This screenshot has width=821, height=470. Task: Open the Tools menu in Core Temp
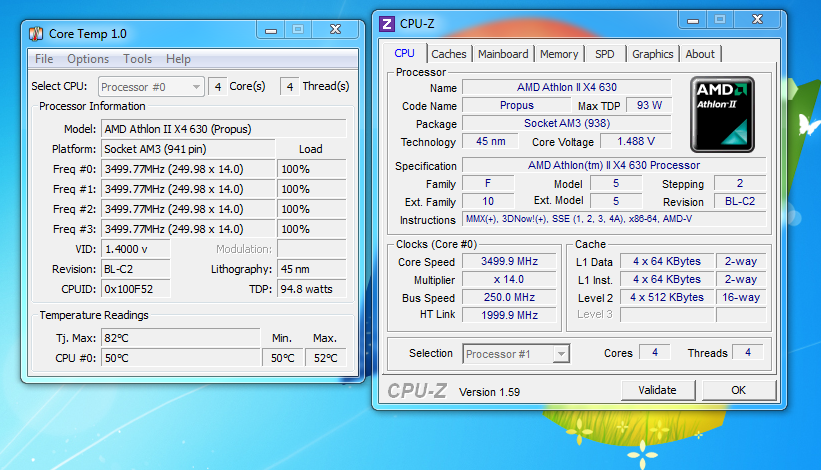tap(138, 59)
